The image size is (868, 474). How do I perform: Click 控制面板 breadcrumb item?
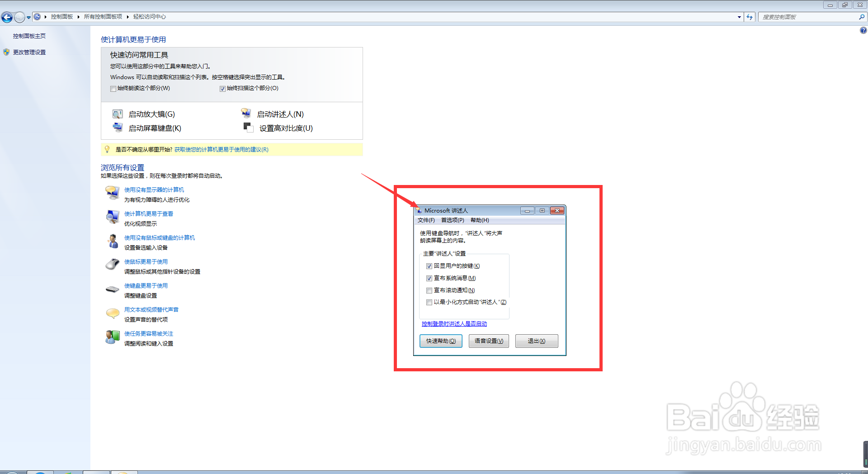(62, 17)
